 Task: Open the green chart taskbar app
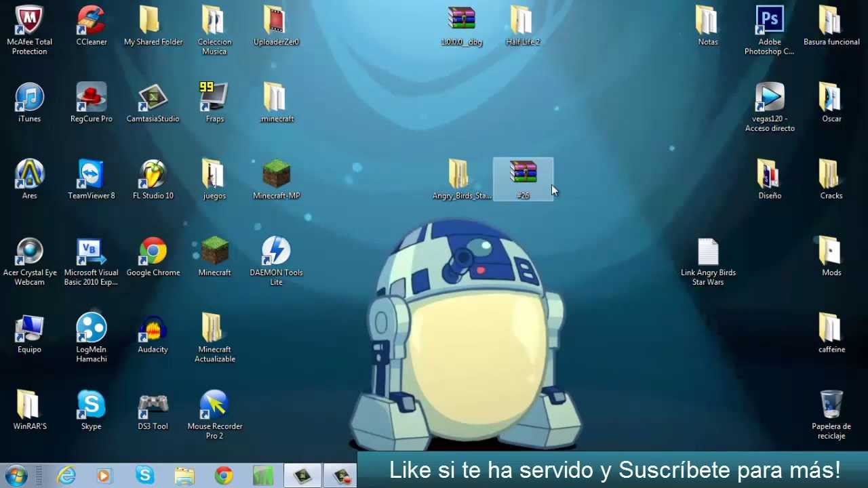click(263, 476)
